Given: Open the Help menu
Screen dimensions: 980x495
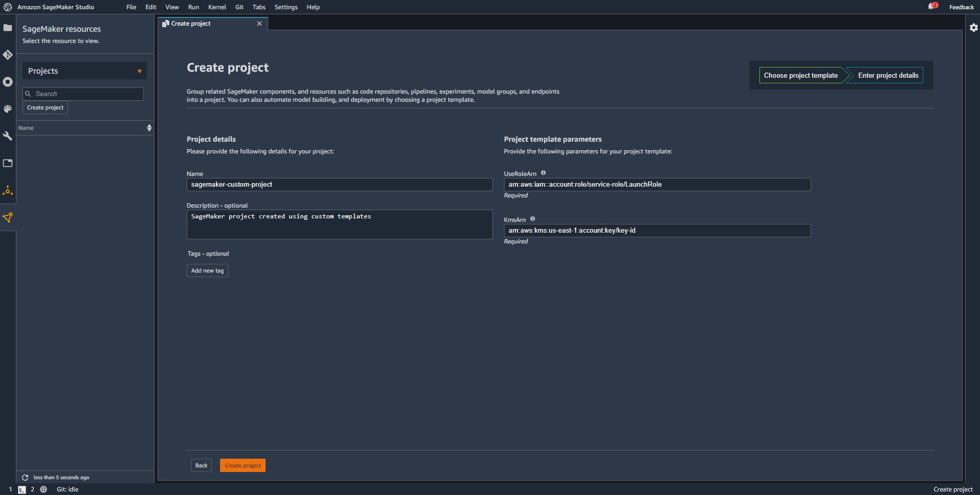Looking at the screenshot, I should 313,7.
